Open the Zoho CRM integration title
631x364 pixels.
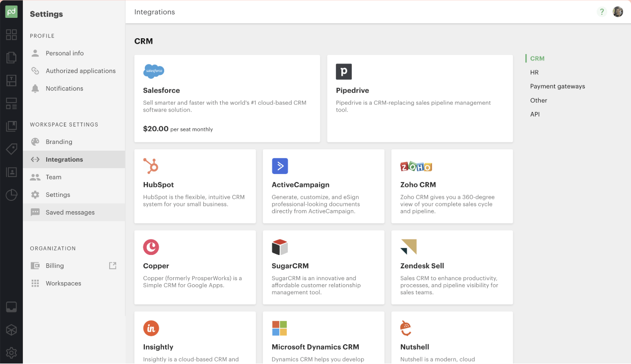[418, 184]
